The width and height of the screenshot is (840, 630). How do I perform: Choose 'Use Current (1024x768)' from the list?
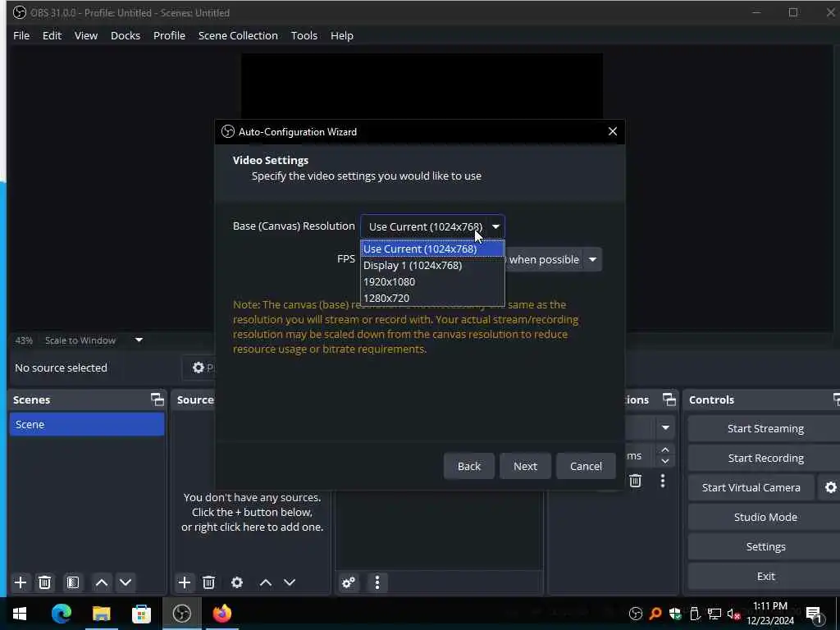433,249
